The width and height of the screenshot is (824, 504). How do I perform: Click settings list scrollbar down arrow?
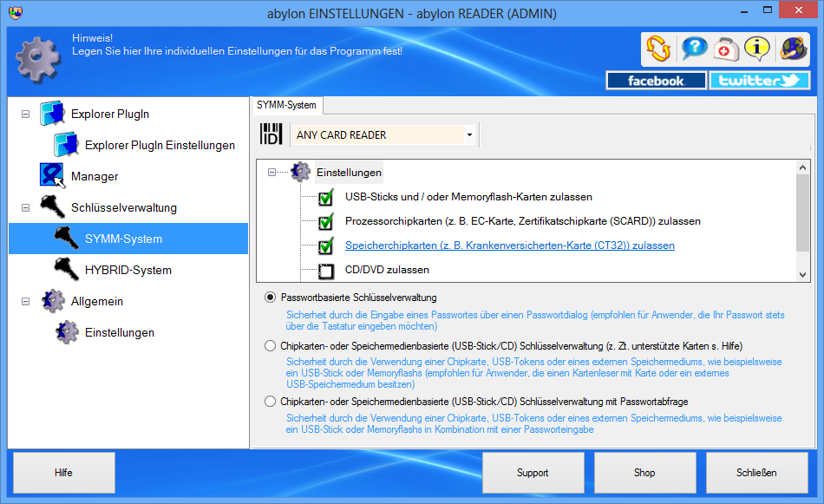coord(802,274)
